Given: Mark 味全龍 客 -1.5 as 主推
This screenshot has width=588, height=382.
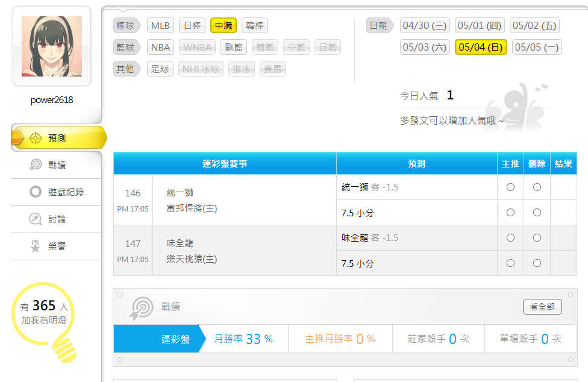Looking at the screenshot, I should 510,237.
